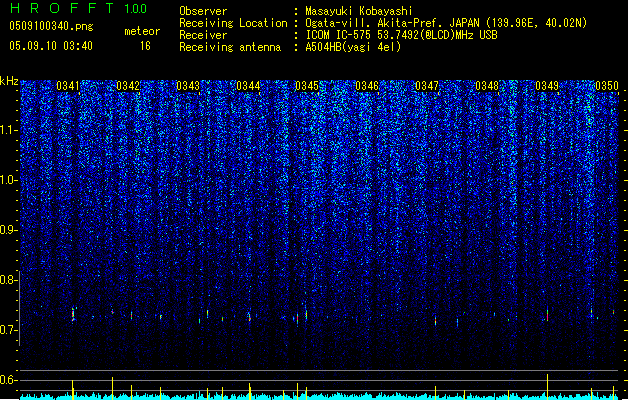The width and height of the screenshot is (629, 400).
Task: Click the 0345 time marker
Action: click(307, 86)
